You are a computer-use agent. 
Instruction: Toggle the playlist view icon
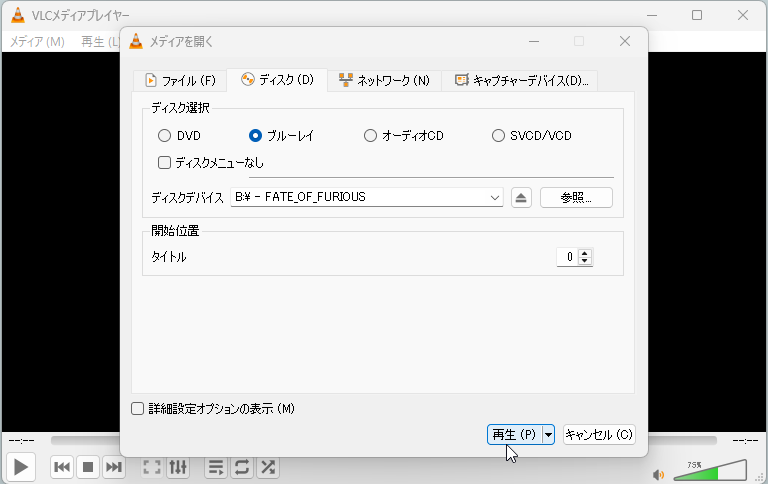(216, 467)
